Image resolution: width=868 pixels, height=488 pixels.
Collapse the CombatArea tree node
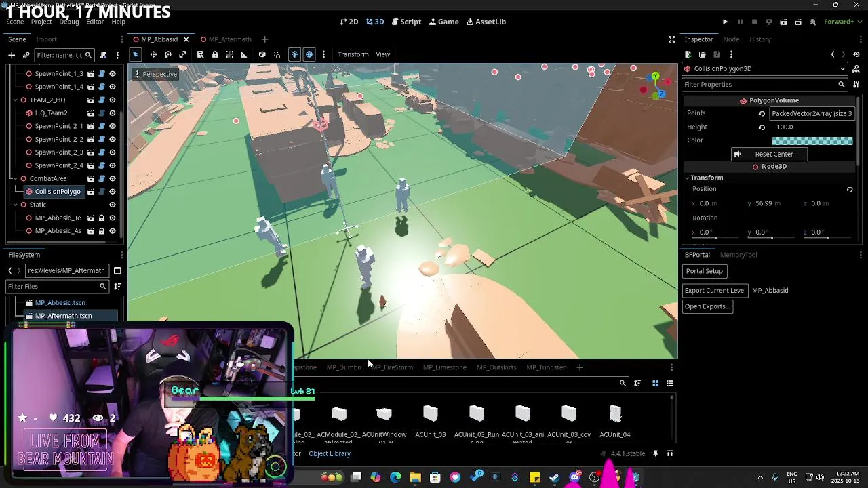click(x=15, y=179)
